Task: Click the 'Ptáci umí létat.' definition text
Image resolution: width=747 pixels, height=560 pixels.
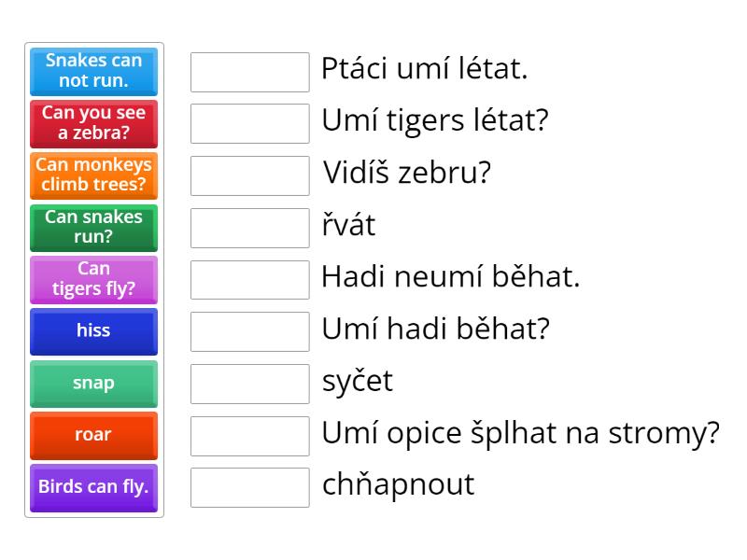Action: [425, 68]
